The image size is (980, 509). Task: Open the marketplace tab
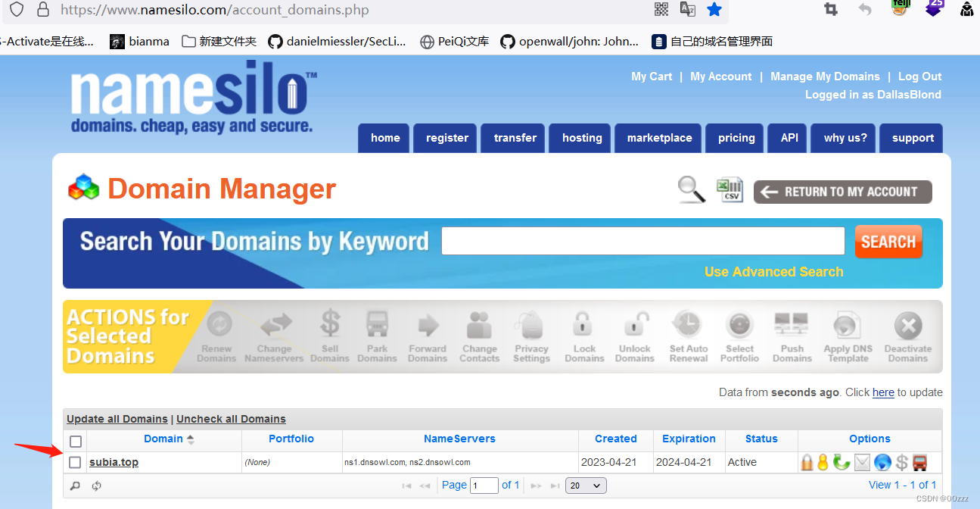pos(659,138)
